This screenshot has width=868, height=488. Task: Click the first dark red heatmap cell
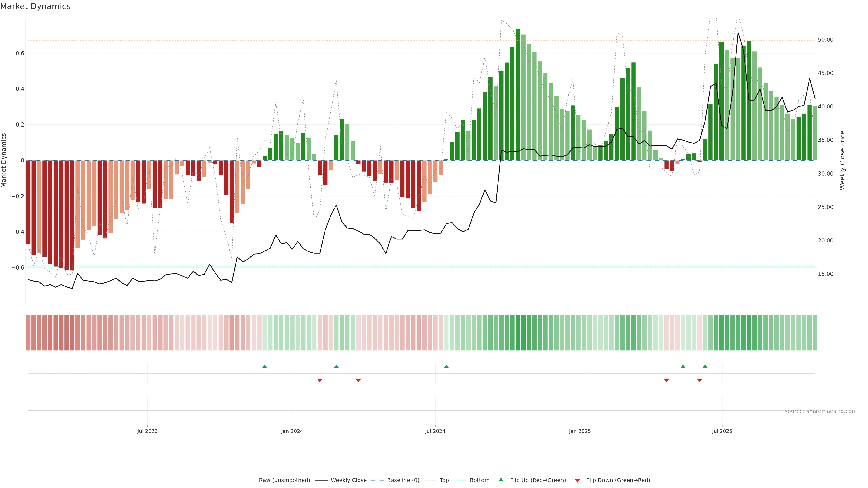coord(28,333)
